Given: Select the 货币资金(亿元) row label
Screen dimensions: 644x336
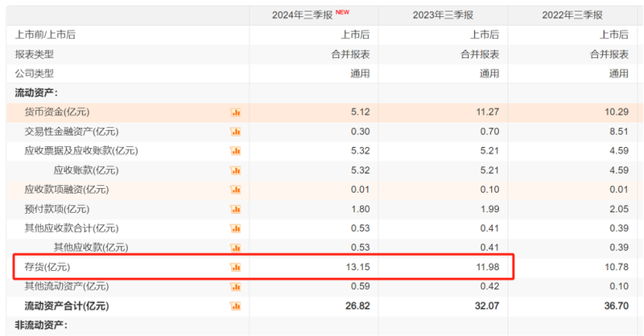Looking at the screenshot, I should tap(57, 112).
